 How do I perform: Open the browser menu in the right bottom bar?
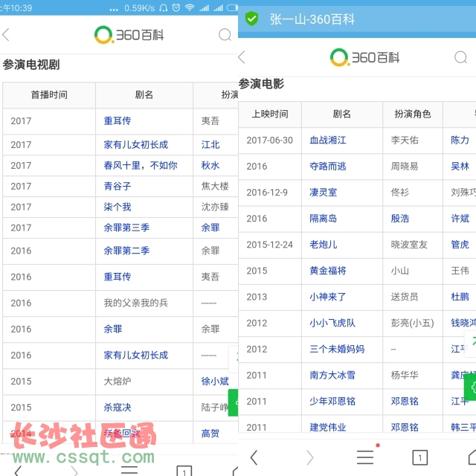[364, 457]
